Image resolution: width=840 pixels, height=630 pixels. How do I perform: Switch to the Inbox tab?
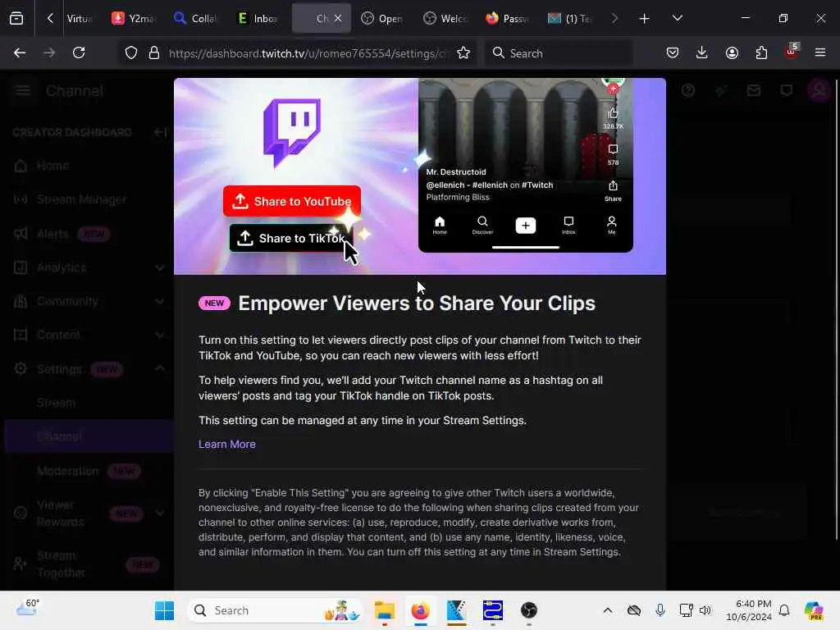pyautogui.click(x=258, y=18)
